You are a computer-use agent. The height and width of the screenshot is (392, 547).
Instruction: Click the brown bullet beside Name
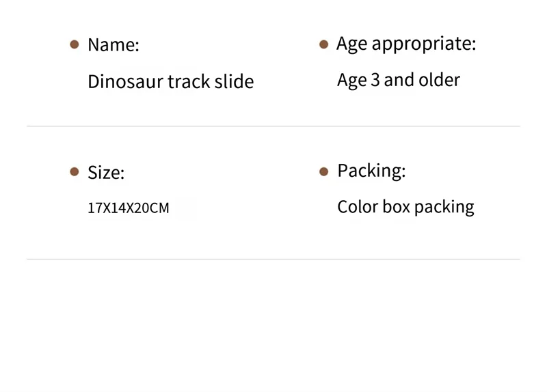[x=75, y=45]
